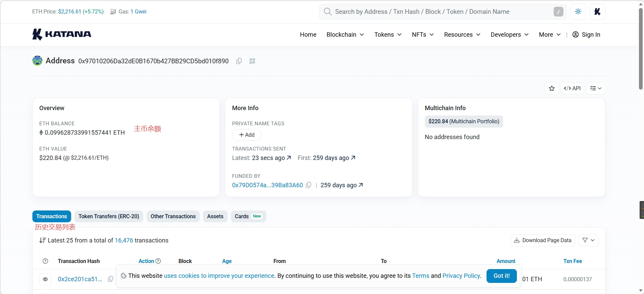Show the address QR code icon
Screen dimensions: 644x294
(252, 61)
